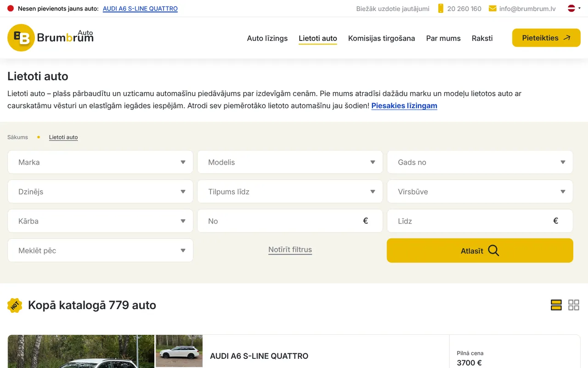Click the yellow phone icon
This screenshot has width=588, height=368.
[441, 8]
